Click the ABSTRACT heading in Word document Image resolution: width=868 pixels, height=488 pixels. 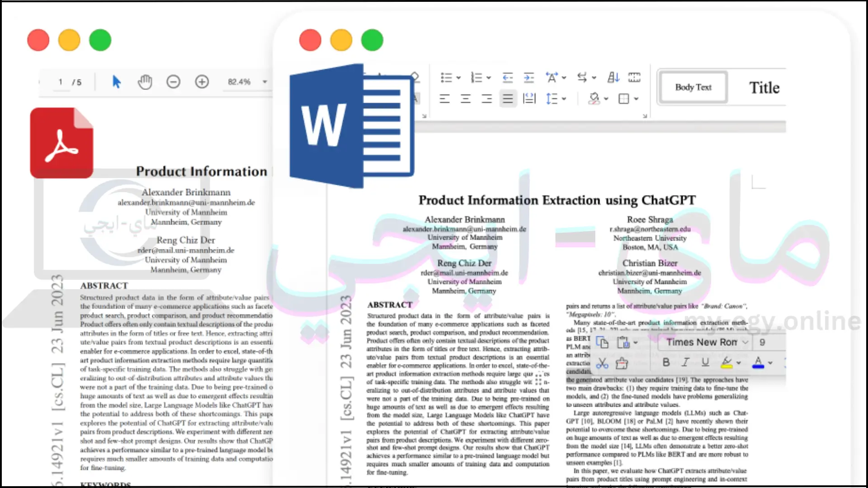tap(390, 305)
